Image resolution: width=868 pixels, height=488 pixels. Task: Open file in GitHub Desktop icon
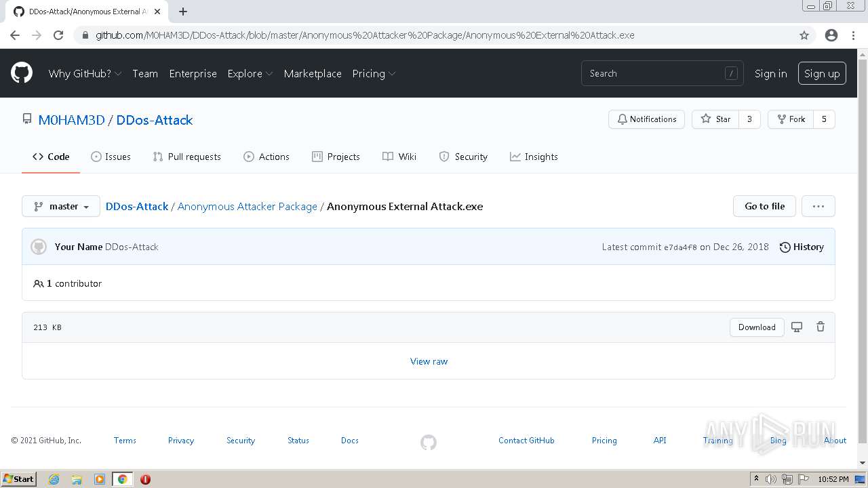[797, 327]
